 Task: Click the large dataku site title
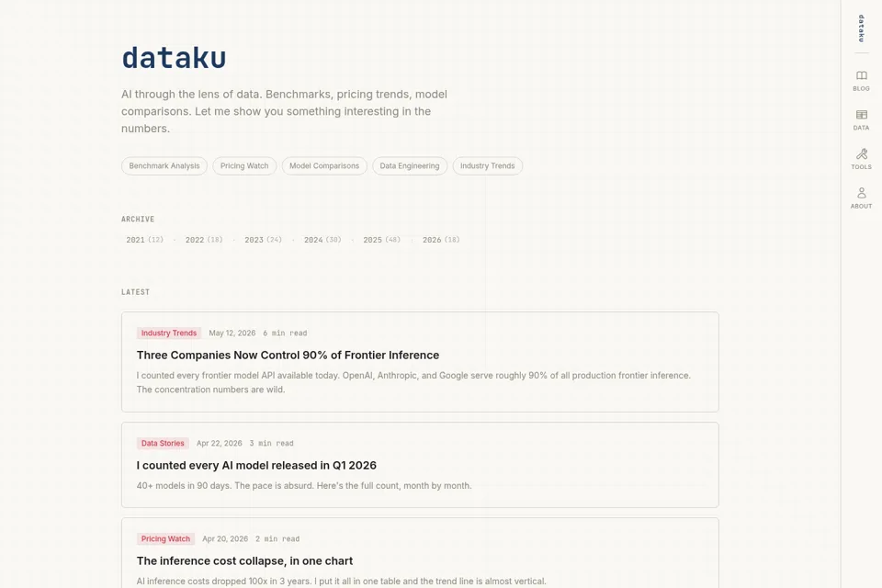(174, 57)
